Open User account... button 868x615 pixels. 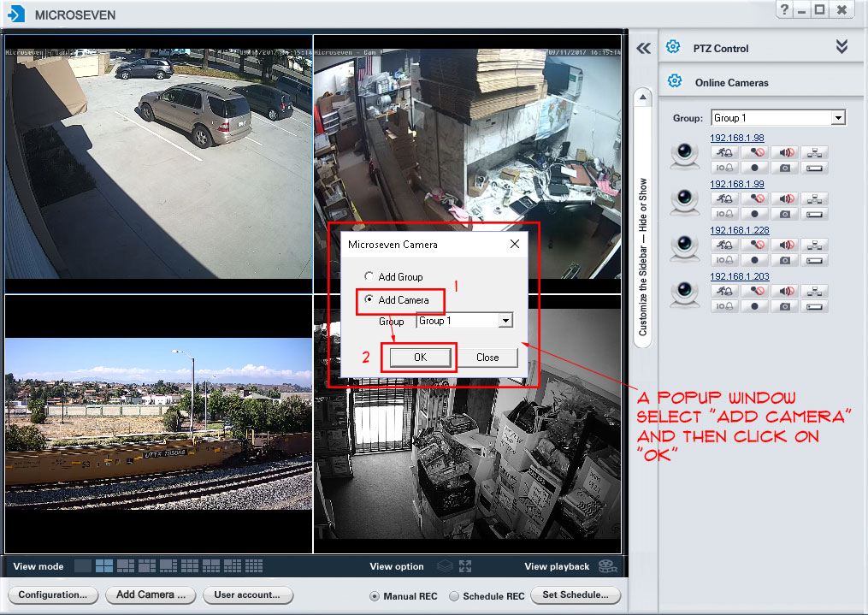247,595
